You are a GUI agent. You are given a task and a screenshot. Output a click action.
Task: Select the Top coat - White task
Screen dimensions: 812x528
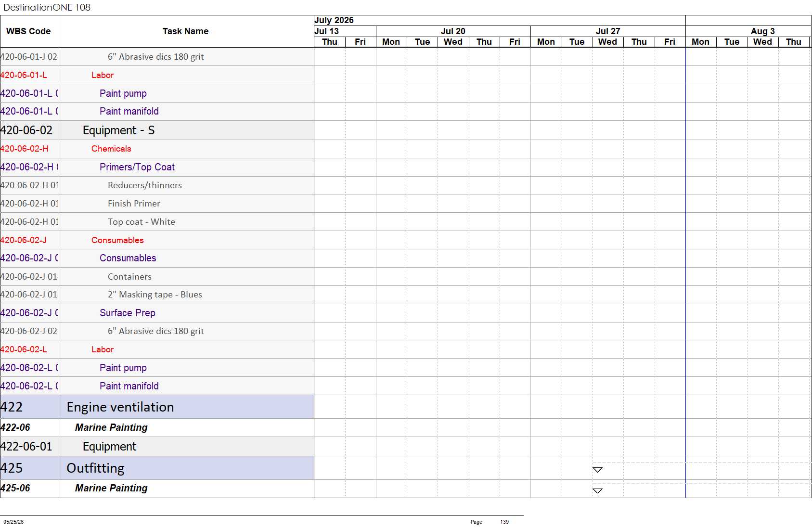point(142,222)
